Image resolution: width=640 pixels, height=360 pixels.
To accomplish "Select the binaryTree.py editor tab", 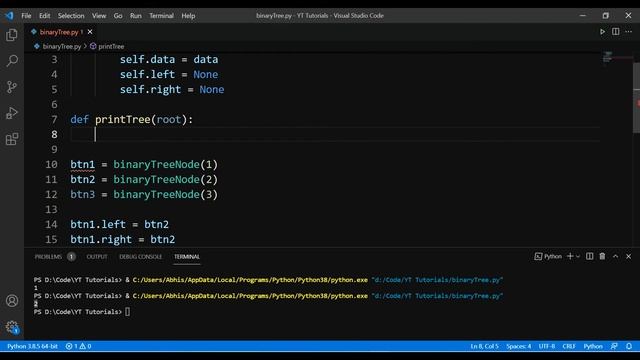I will tap(59, 32).
